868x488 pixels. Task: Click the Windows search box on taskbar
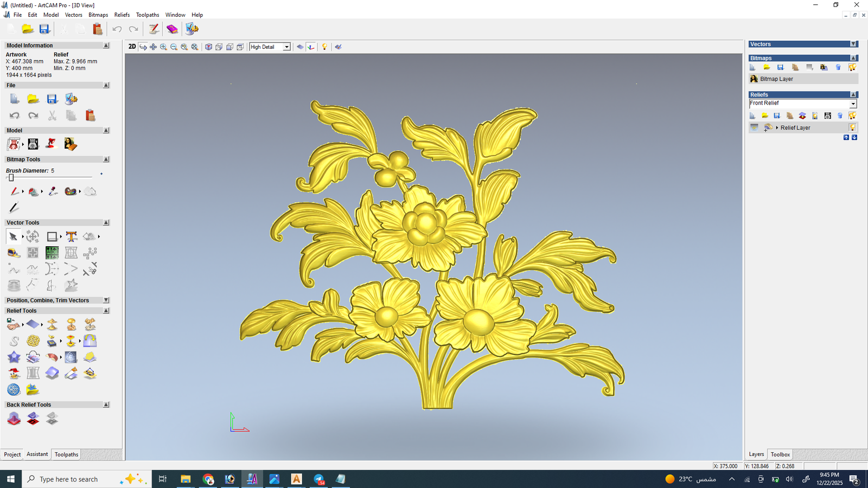[69, 479]
